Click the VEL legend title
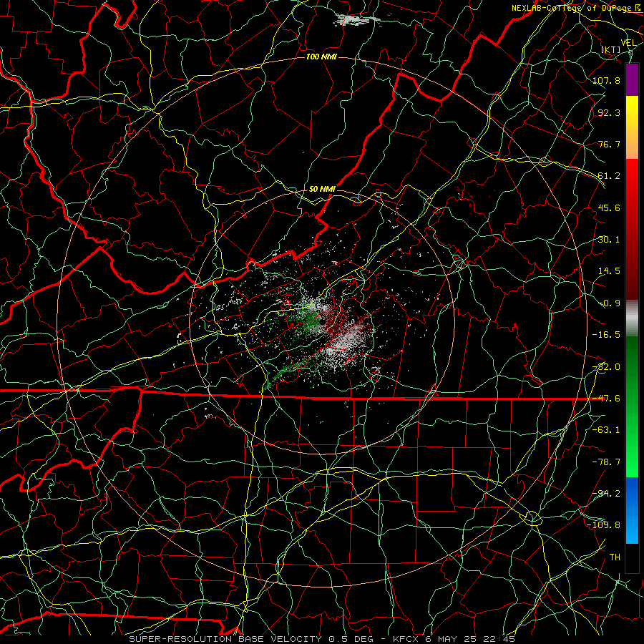 pyautogui.click(x=628, y=43)
